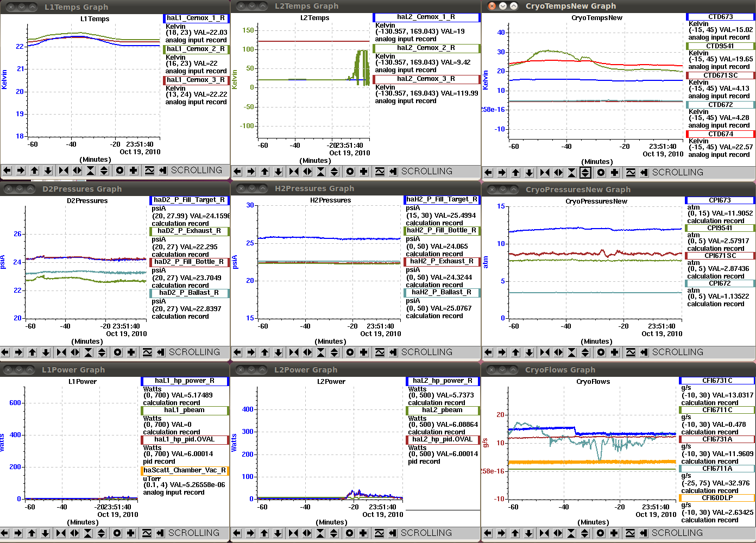The width and height of the screenshot is (756, 543).
Task: Click the circle icon in L2Power Graph toolbar
Action: click(x=350, y=533)
